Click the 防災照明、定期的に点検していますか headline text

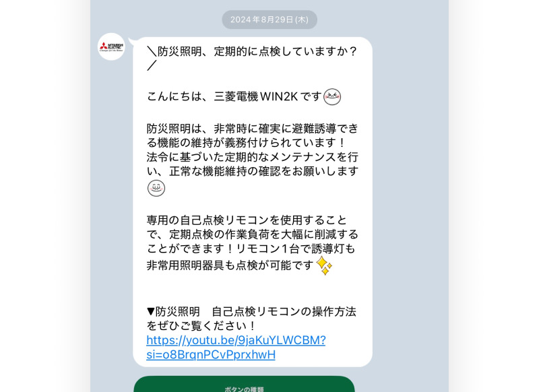tap(252, 52)
